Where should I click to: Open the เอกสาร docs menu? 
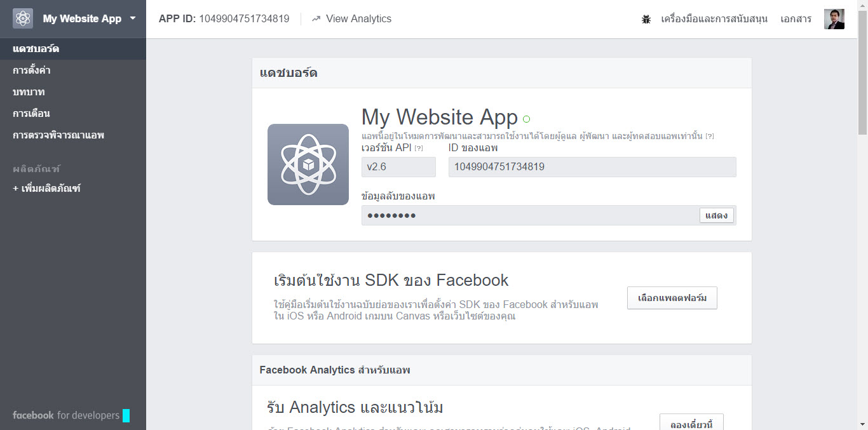[x=796, y=19]
